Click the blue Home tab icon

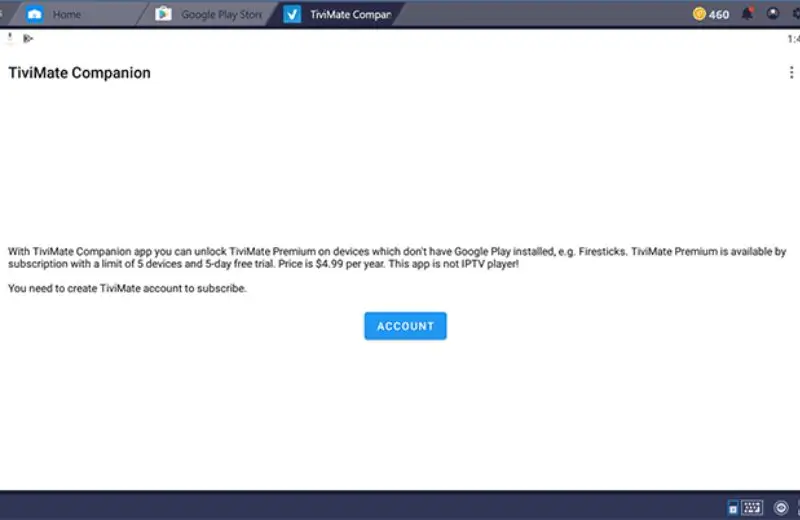[35, 15]
